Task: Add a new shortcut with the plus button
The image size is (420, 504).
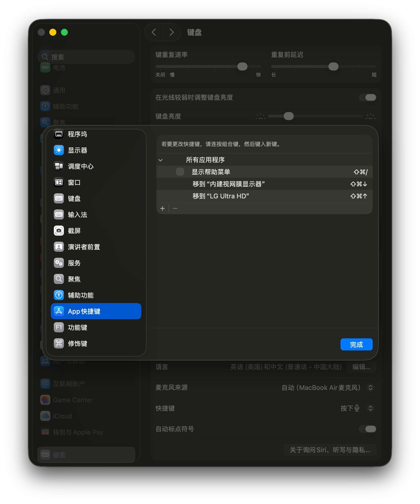Action: click(x=163, y=208)
